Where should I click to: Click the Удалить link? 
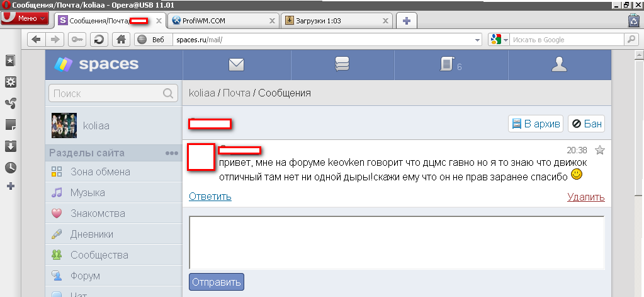point(586,197)
